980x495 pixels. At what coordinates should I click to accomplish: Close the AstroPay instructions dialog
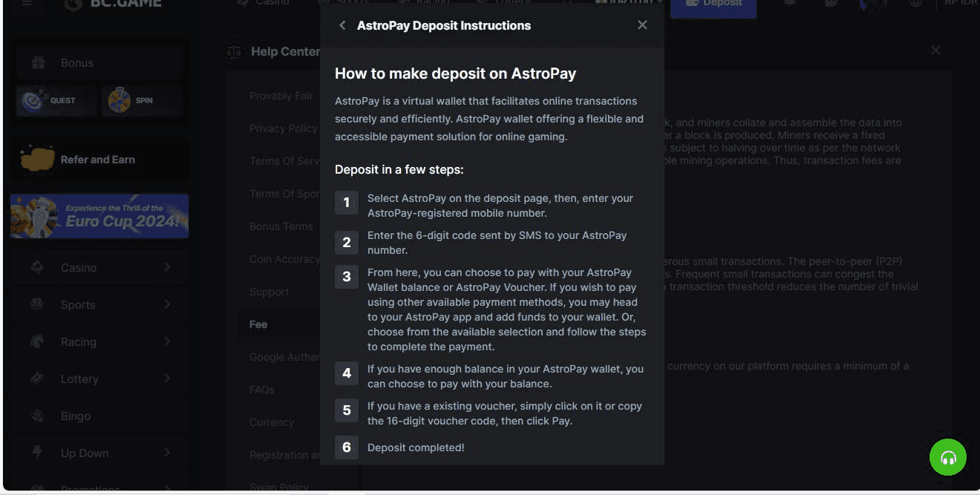coord(642,25)
